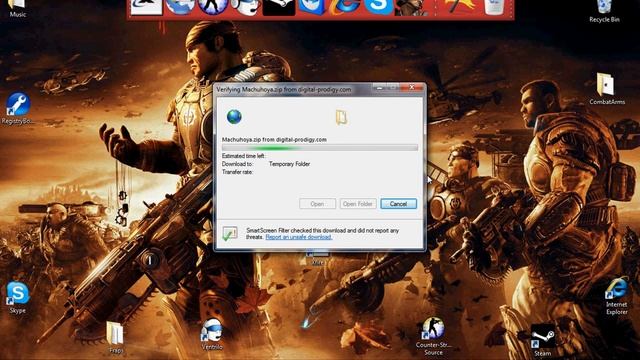The width and height of the screenshot is (640, 360).
Task: Cancel the Machuhoya.zip download
Action: (x=398, y=204)
